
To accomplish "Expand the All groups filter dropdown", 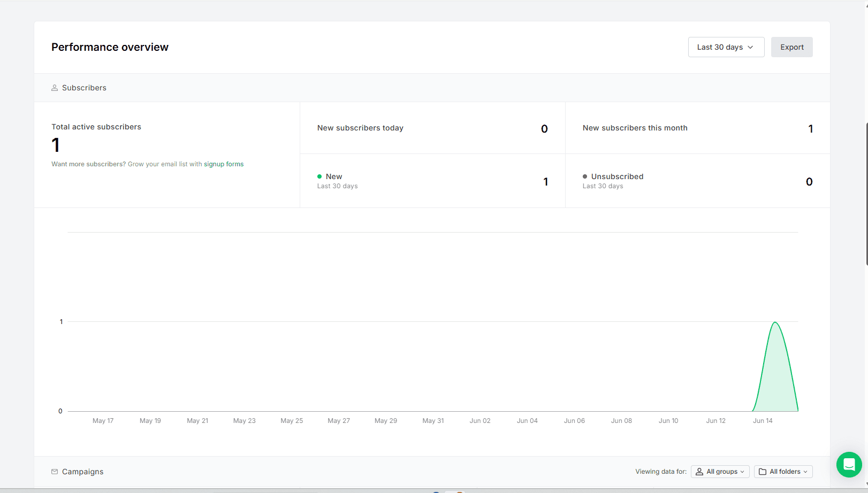I will pyautogui.click(x=720, y=472).
